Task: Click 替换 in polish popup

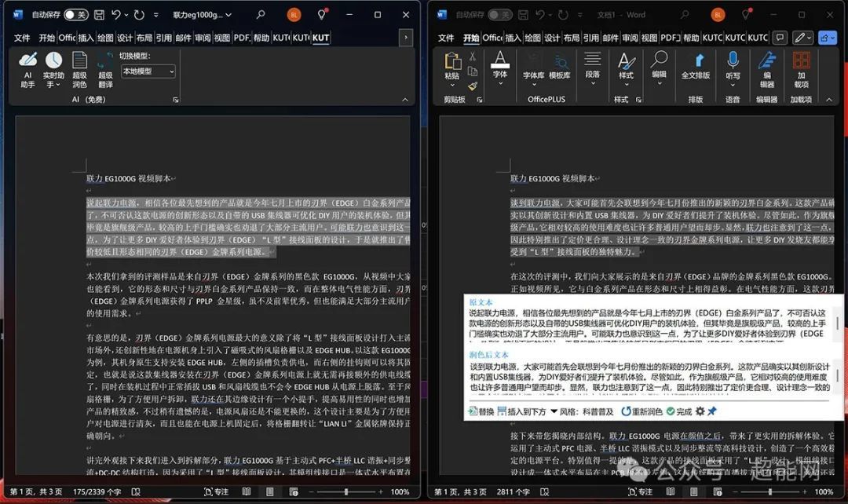Action: [x=481, y=411]
